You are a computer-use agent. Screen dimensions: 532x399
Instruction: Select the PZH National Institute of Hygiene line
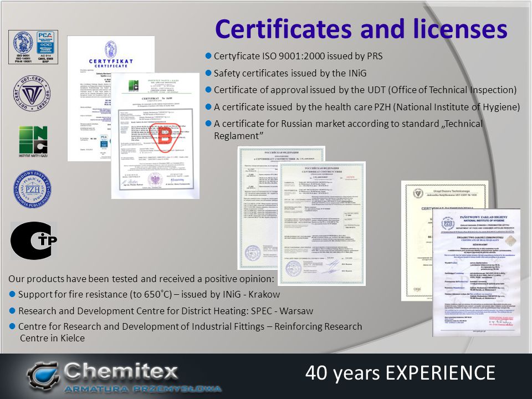(367, 107)
